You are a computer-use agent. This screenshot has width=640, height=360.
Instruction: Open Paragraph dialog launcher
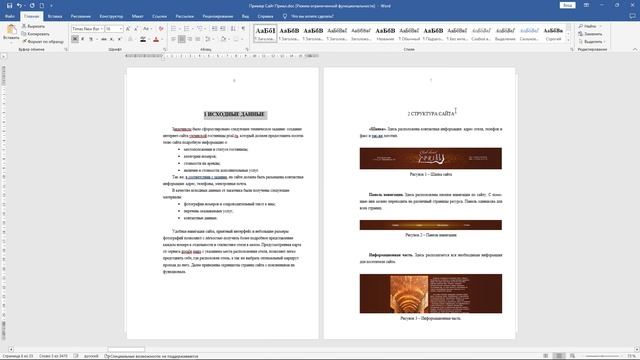247,49
